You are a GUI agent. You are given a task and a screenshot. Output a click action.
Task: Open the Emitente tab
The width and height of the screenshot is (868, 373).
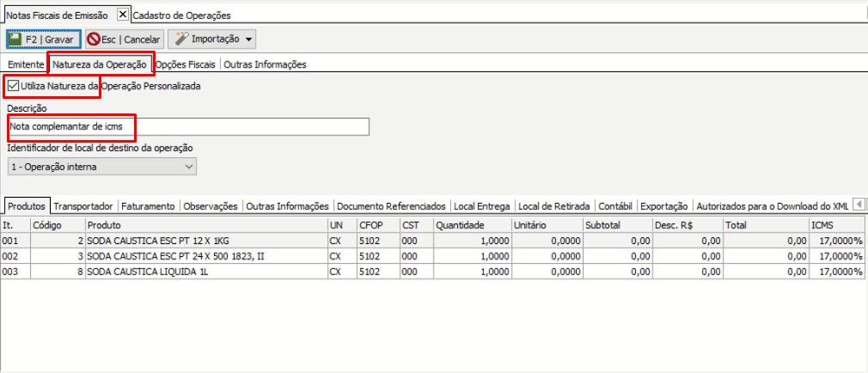tap(25, 64)
